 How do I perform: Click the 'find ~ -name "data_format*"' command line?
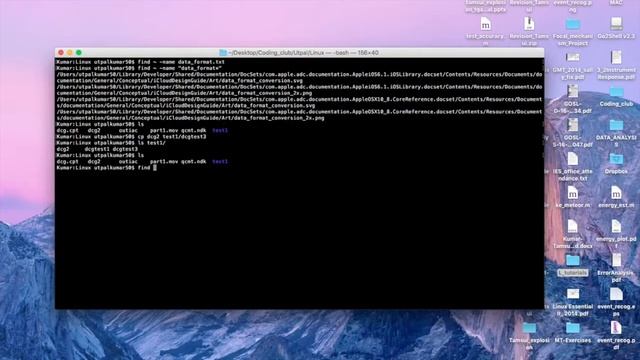click(x=139, y=68)
